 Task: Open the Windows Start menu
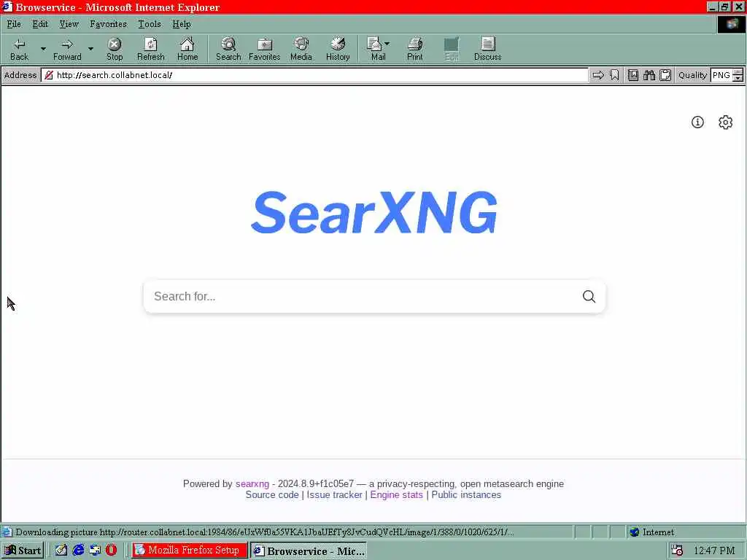[x=23, y=551]
